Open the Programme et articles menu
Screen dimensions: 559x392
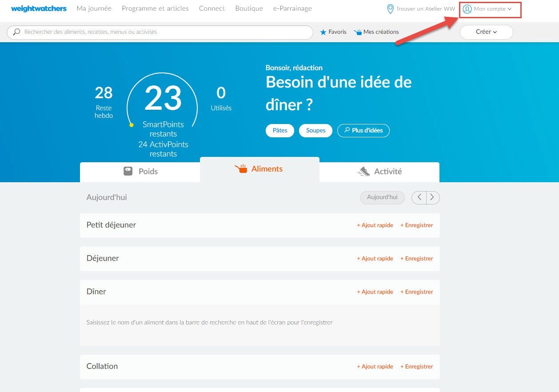tap(155, 8)
